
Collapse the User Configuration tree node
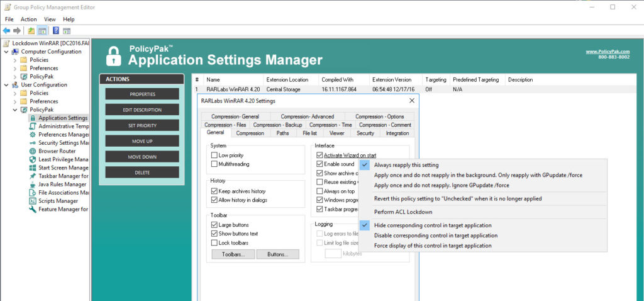(6, 85)
